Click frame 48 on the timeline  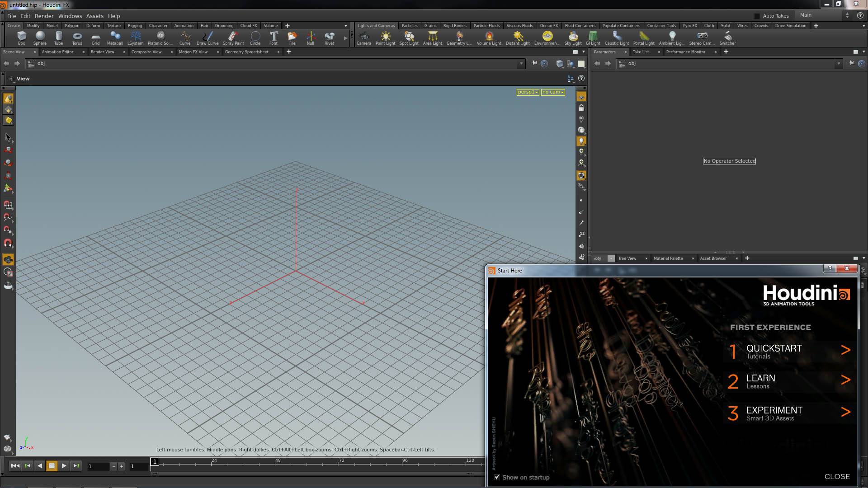[278, 462]
